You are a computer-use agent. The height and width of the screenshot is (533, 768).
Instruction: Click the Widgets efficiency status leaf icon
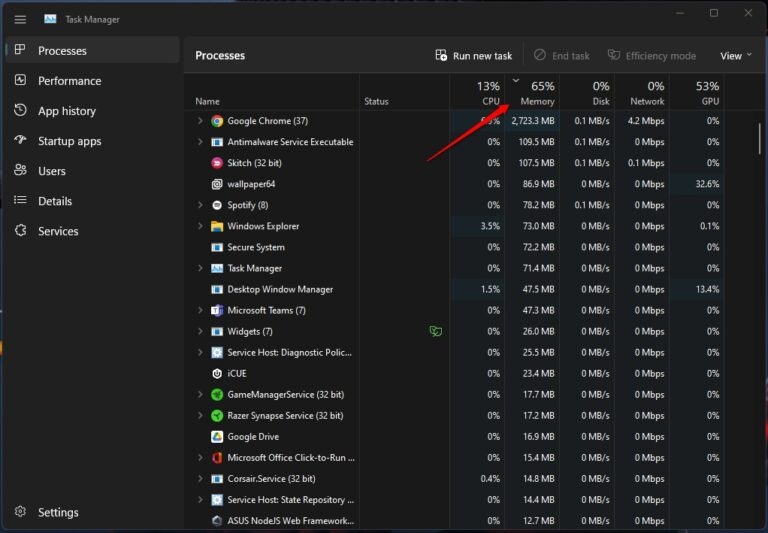(x=435, y=331)
